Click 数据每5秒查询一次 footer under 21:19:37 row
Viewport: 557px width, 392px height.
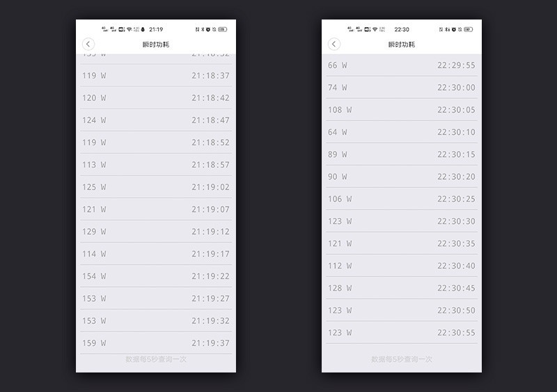pyautogui.click(x=156, y=359)
